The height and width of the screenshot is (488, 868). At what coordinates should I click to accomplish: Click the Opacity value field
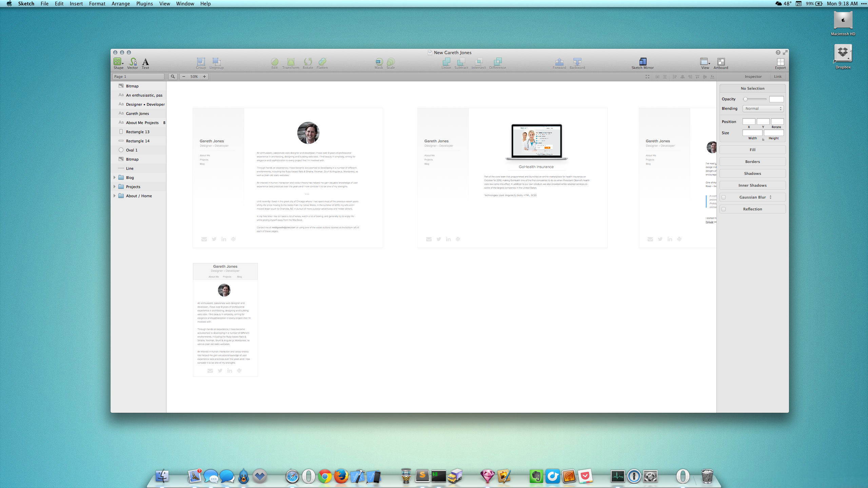click(x=776, y=99)
